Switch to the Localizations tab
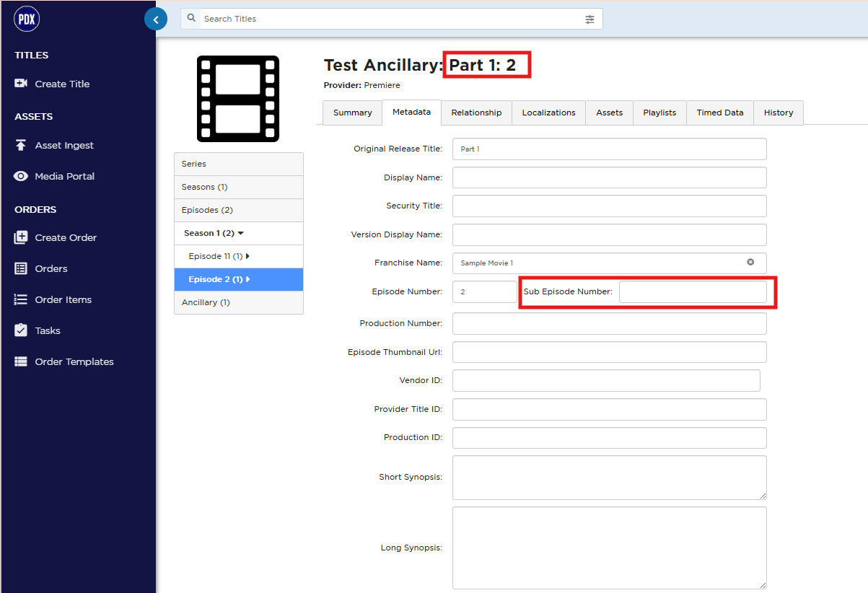The width and height of the screenshot is (868, 593). pos(548,113)
